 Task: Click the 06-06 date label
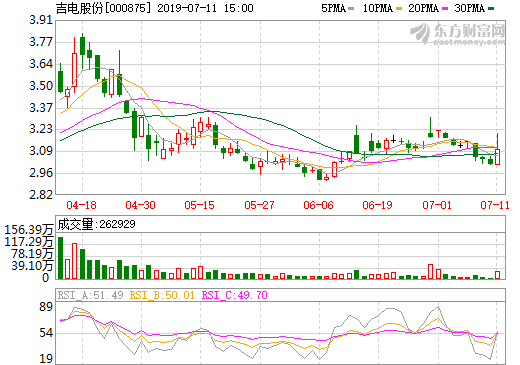pos(318,205)
